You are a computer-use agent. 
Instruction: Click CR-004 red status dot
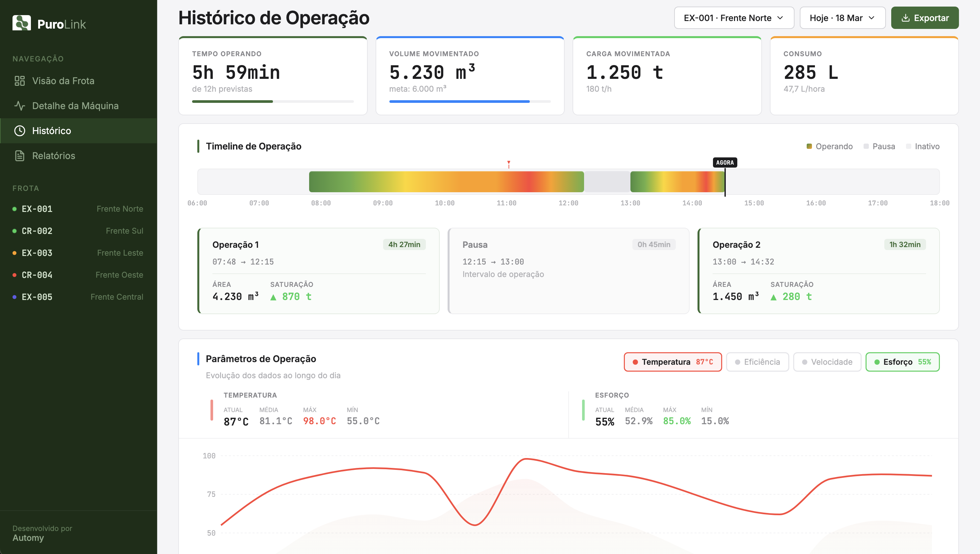pyautogui.click(x=14, y=275)
